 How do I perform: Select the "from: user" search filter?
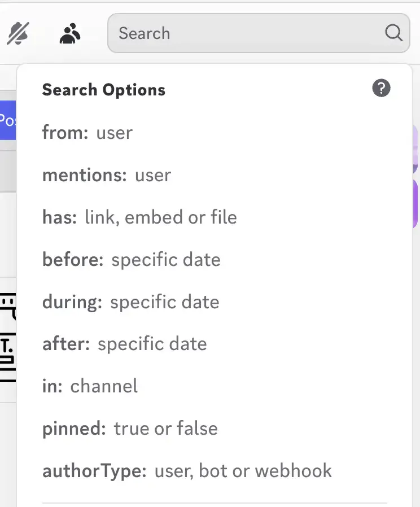point(88,133)
